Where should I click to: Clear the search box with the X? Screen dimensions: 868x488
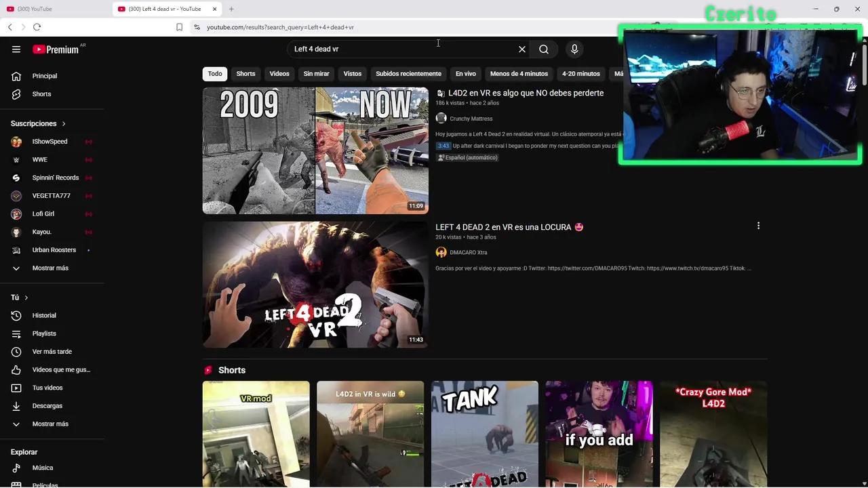click(522, 49)
